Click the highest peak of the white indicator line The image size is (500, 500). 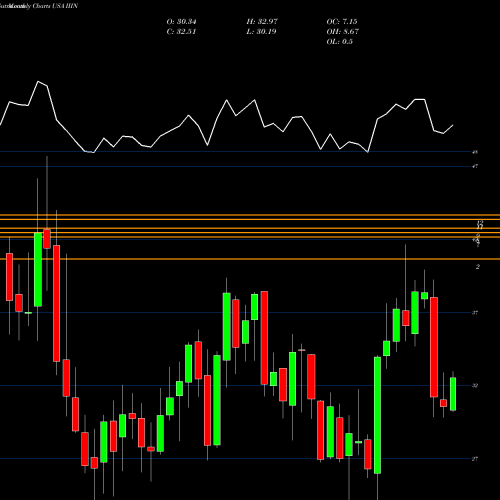tap(38, 81)
